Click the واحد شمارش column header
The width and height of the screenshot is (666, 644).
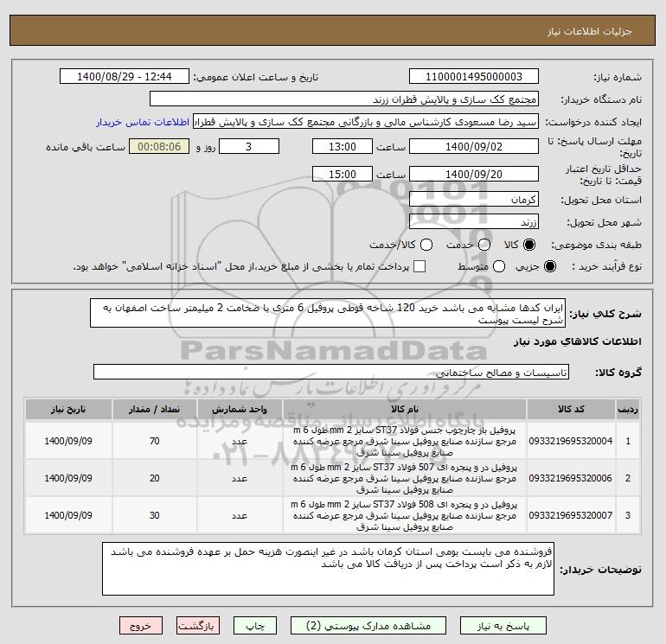(x=240, y=409)
